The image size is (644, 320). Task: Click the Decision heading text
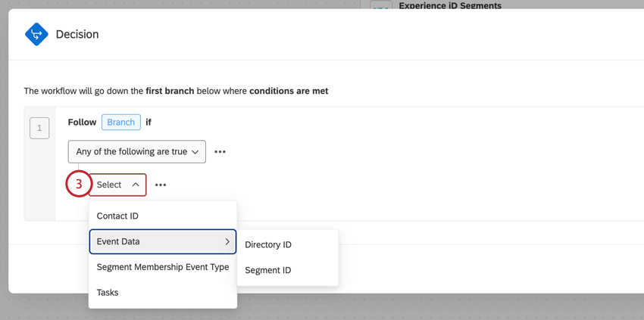point(77,35)
